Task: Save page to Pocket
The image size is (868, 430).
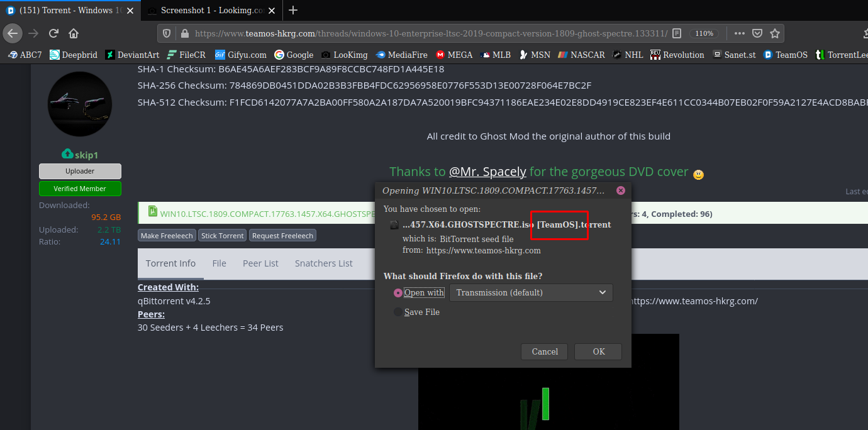Action: pos(757,33)
